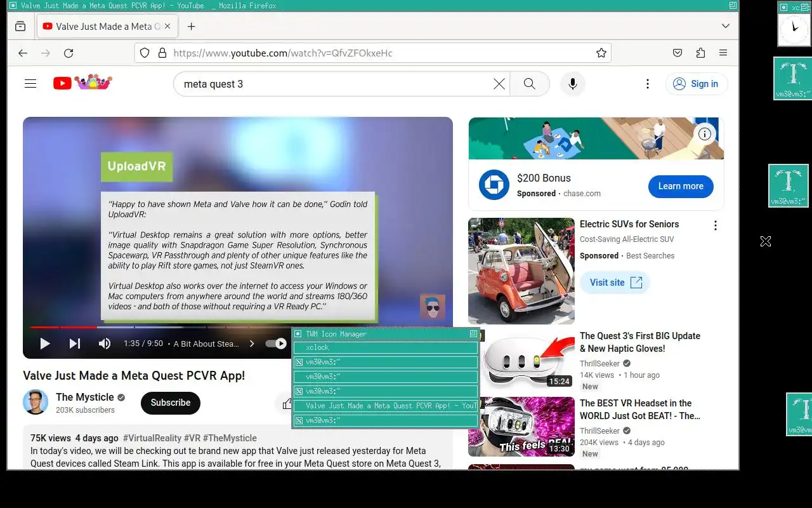Click the Sign in button
The image size is (812, 508).
697,84
